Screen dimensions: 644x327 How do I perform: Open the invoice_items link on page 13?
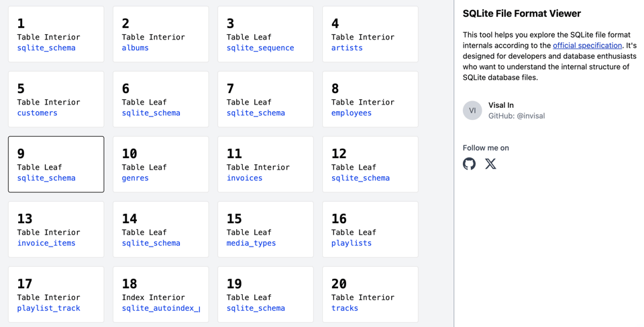click(x=46, y=243)
